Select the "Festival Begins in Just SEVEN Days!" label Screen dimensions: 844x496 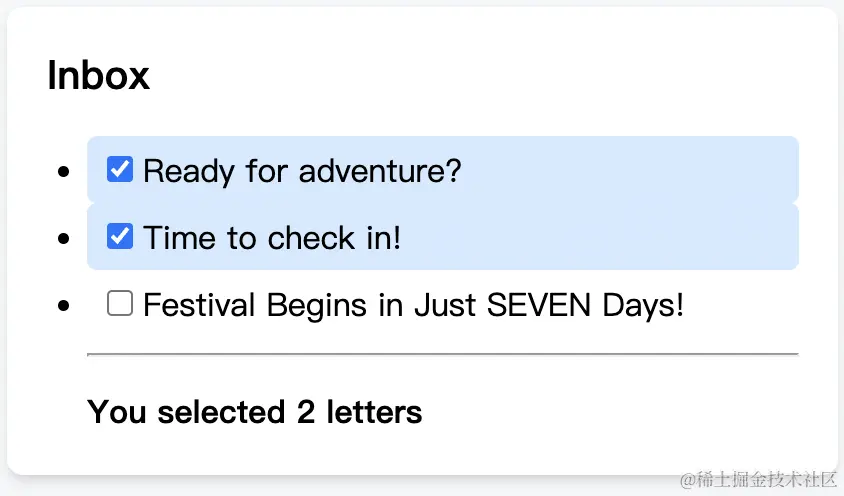pos(413,304)
